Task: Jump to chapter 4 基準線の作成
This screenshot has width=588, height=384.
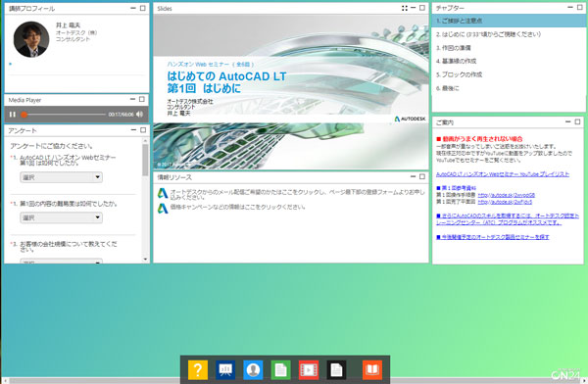Action: 509,61
